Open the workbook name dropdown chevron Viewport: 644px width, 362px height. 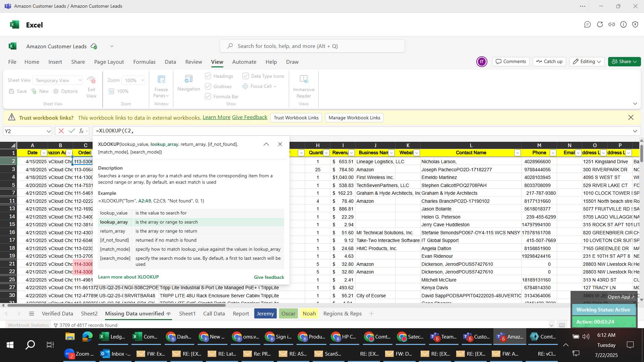112,46
